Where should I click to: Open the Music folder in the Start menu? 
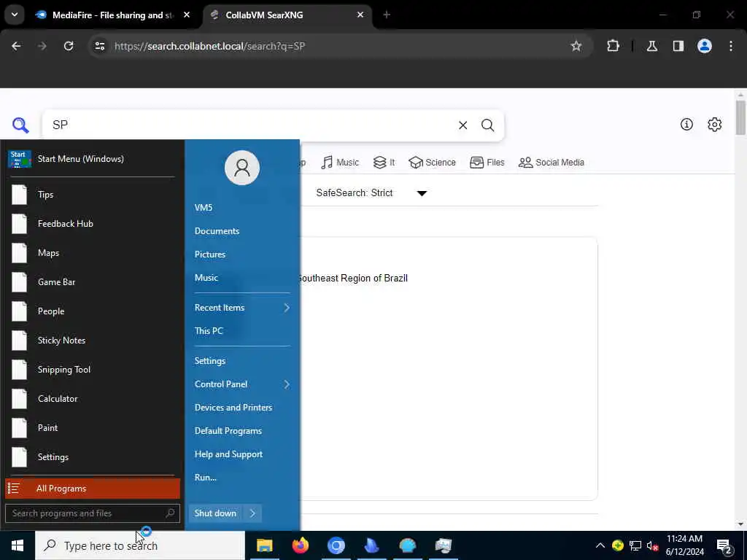[x=206, y=278]
